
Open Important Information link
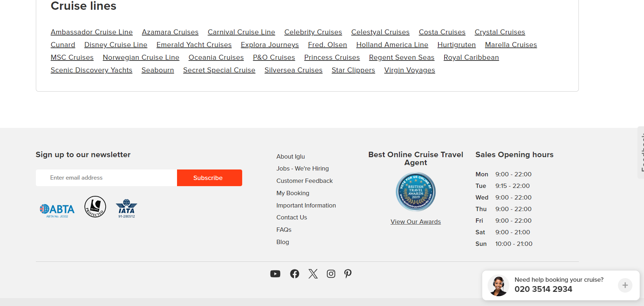click(306, 205)
